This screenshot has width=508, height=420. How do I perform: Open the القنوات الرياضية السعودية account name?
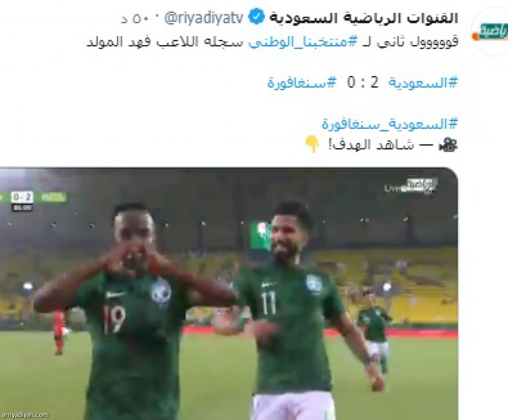click(x=364, y=17)
